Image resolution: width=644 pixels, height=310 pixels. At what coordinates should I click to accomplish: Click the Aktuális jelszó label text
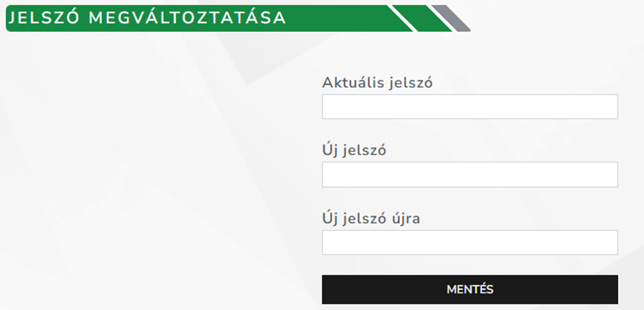[x=377, y=82]
